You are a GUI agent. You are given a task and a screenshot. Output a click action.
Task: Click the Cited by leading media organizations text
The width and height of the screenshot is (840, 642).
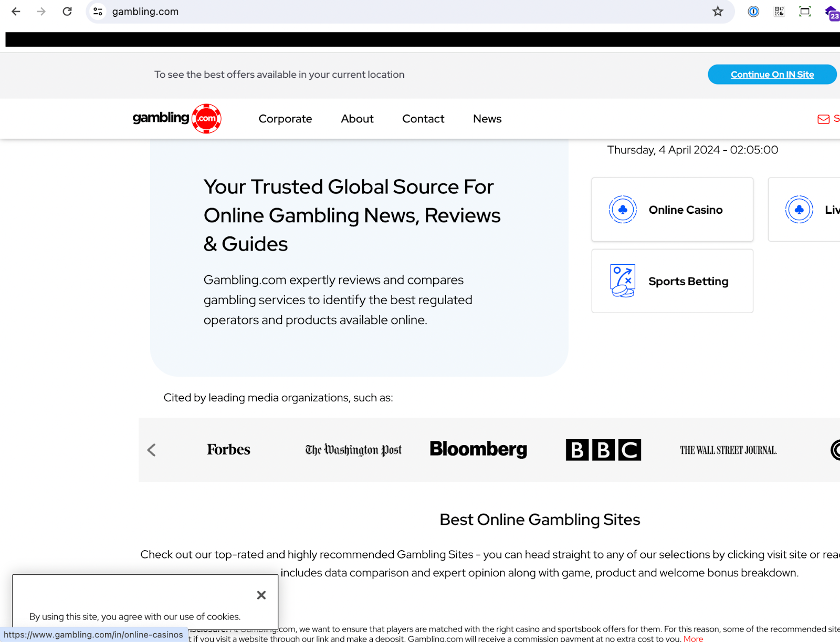(278, 398)
